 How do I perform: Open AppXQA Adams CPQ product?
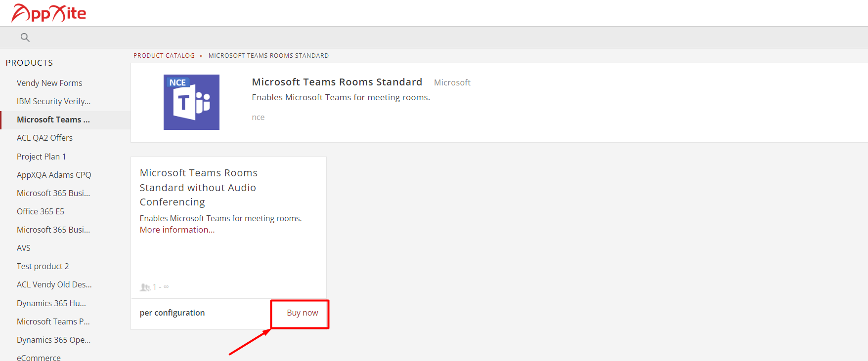[54, 175]
